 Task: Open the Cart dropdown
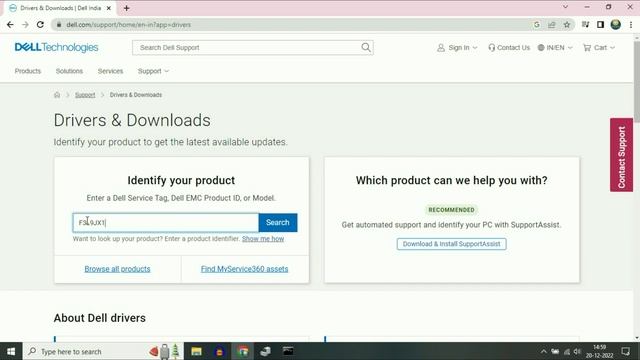(599, 47)
